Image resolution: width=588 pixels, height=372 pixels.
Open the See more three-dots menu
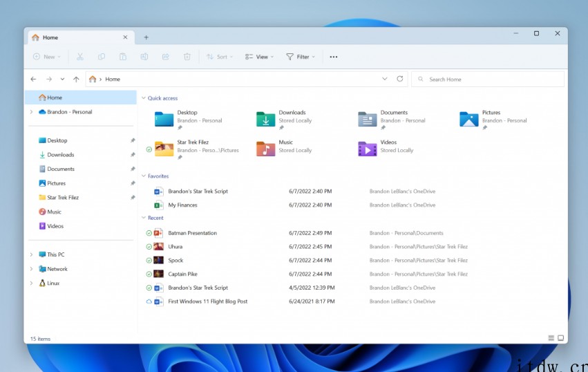pos(333,57)
